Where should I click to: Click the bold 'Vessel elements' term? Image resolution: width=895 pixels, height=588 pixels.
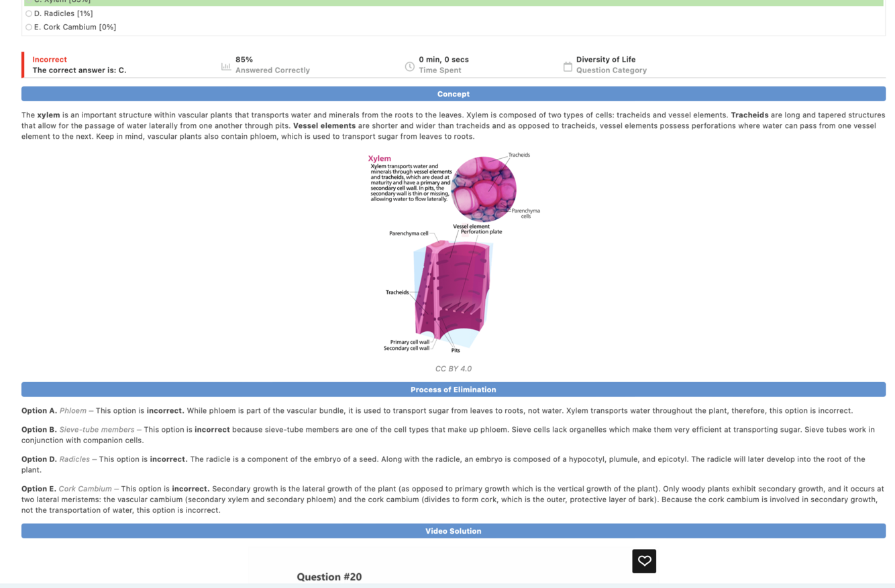pyautogui.click(x=325, y=126)
